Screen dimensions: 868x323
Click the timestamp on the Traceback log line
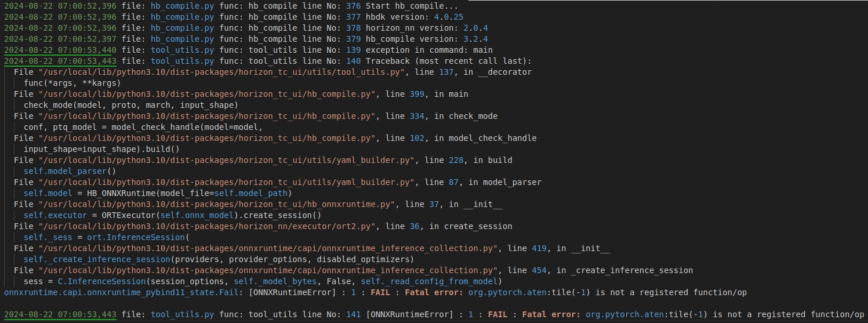(60, 61)
